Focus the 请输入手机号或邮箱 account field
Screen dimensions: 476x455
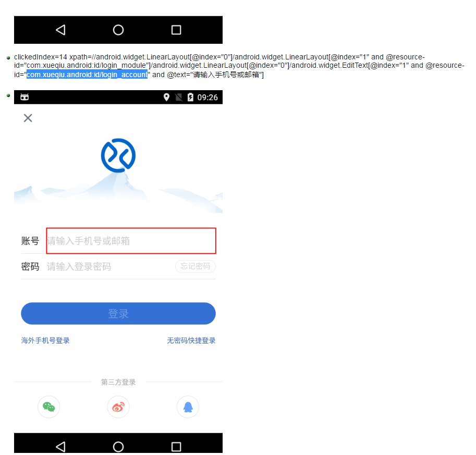(x=131, y=241)
